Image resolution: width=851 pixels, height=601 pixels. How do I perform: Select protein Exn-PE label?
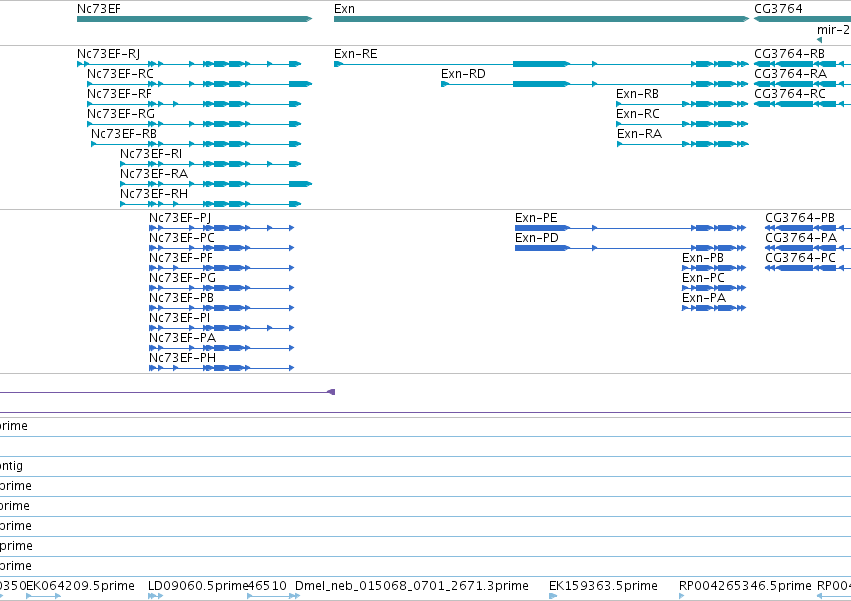coord(536,218)
